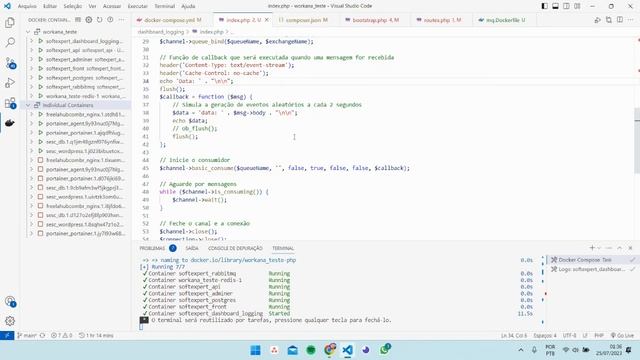Open the Manage gear in activity bar
Screen dimensions: 640x360
coord(10,321)
